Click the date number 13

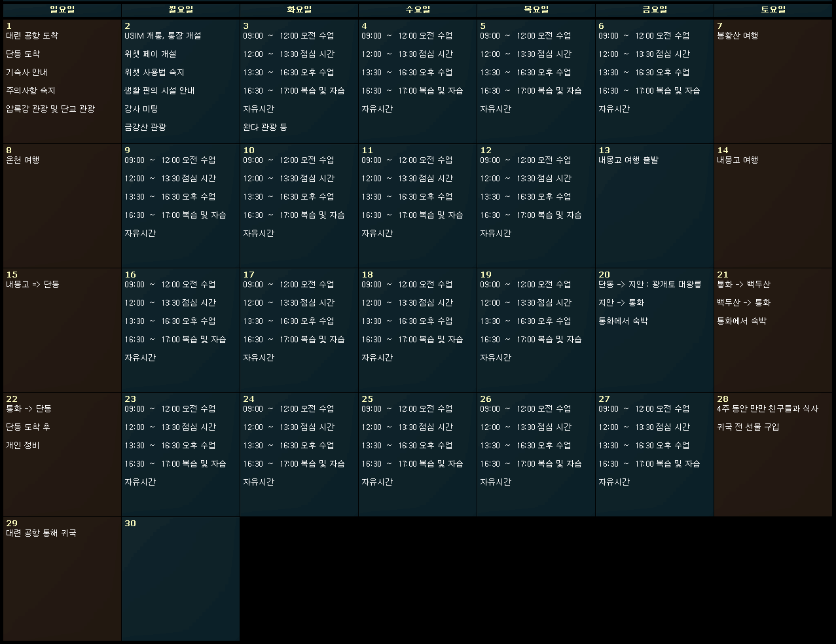[x=604, y=151]
